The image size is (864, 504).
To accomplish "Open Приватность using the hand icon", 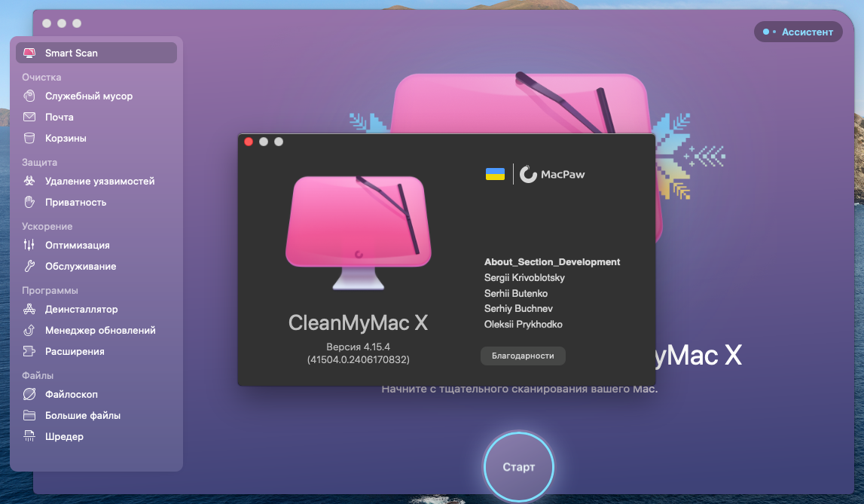I will click(29, 203).
